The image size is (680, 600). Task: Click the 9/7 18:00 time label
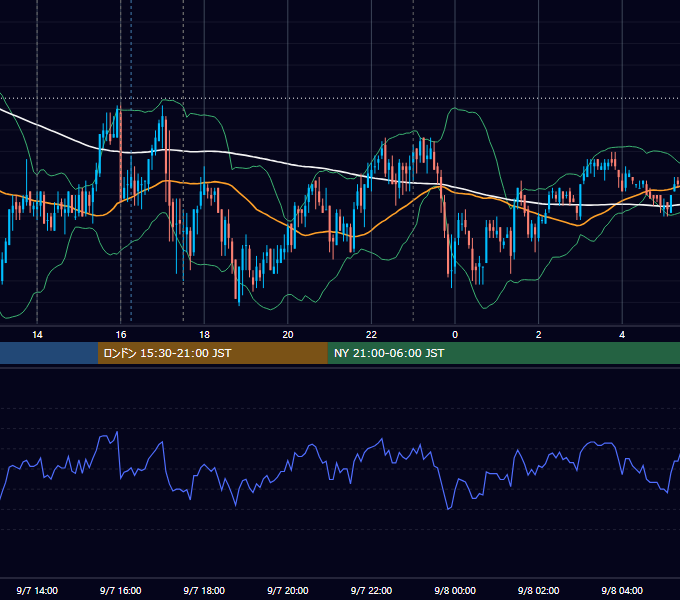204,591
